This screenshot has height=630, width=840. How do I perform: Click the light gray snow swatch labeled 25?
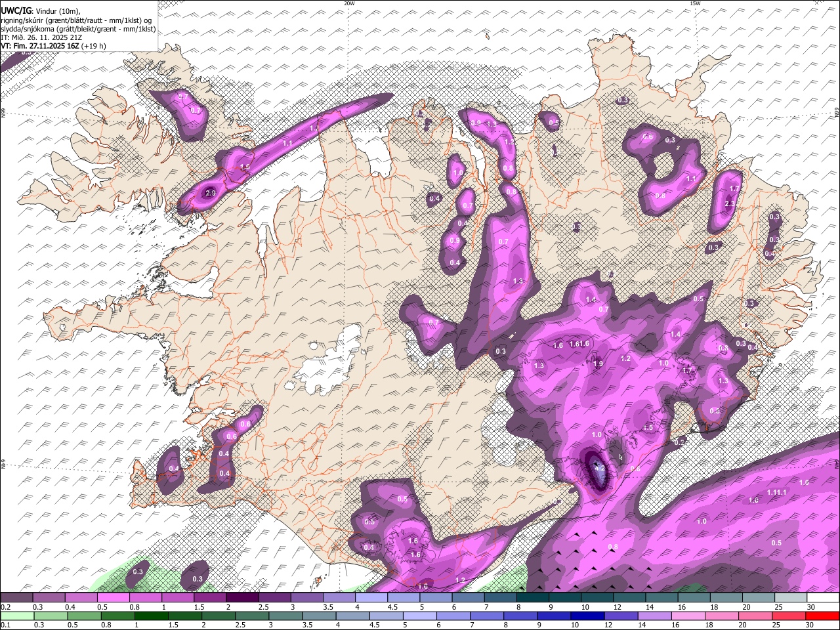tap(791, 598)
